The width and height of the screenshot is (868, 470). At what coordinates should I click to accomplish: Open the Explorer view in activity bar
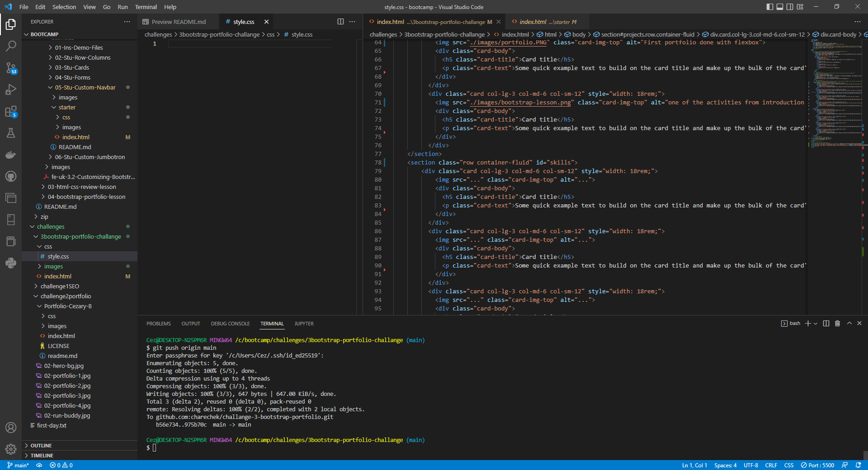coord(11,24)
